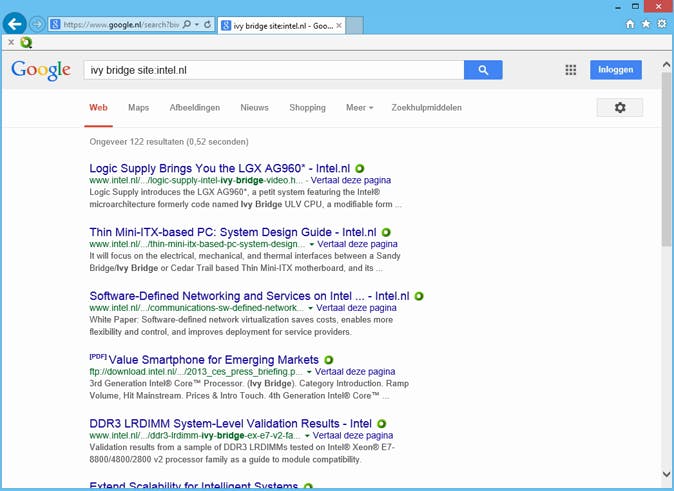Open Favorites with the star icon
Screen dimensions: 674x491
(x=646, y=24)
